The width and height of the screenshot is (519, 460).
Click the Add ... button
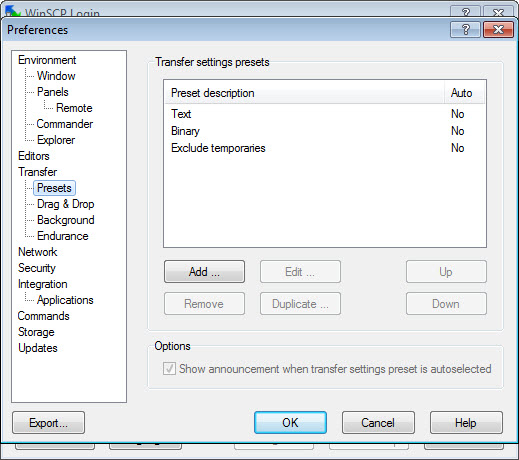[204, 272]
